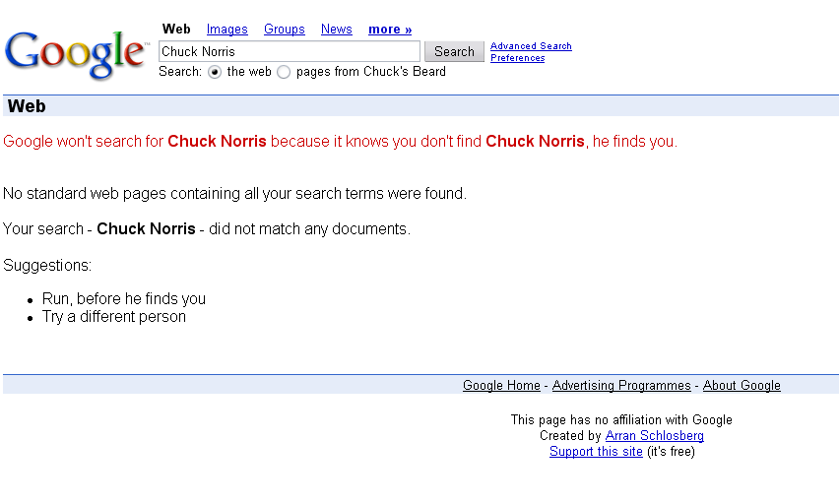
Task: Open the Preferences link
Action: point(517,58)
